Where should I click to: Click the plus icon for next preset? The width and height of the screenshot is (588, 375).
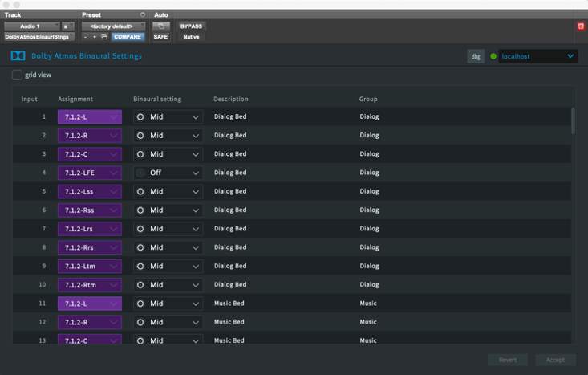point(95,37)
